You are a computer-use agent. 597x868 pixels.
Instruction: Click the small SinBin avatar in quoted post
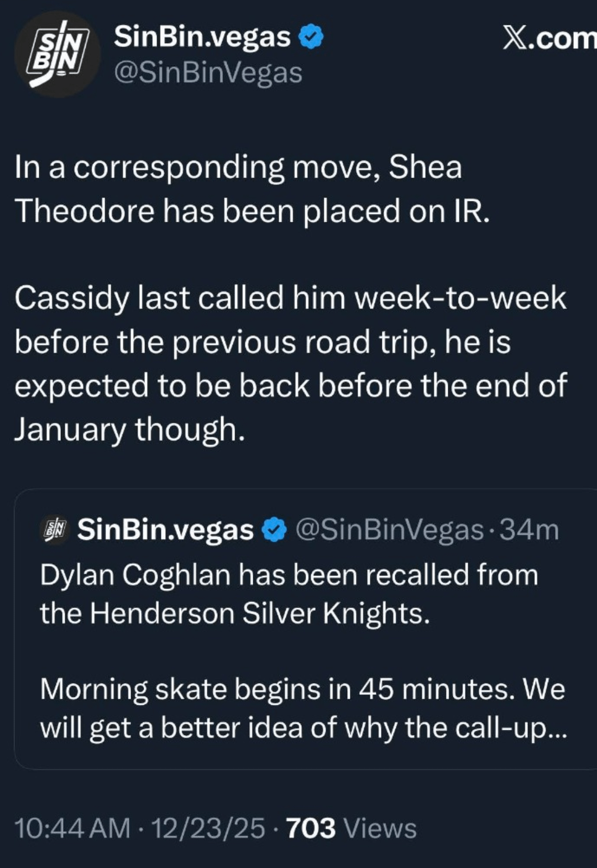[55, 529]
